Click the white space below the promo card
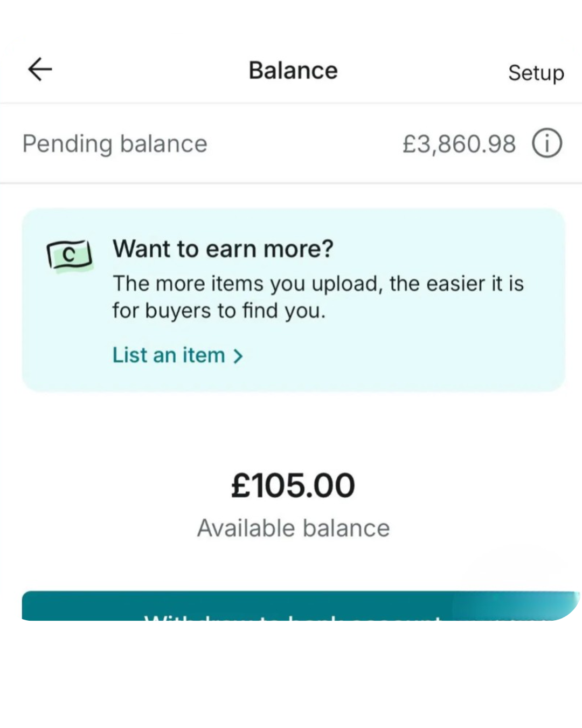Viewport: 582px width, 728px height. pos(293,426)
